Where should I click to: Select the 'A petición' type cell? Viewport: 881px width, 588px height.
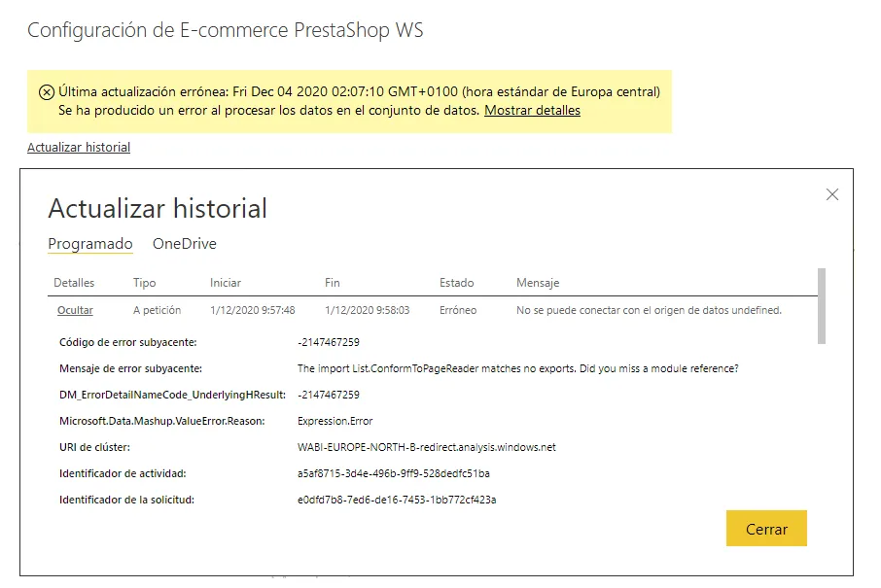(x=157, y=310)
